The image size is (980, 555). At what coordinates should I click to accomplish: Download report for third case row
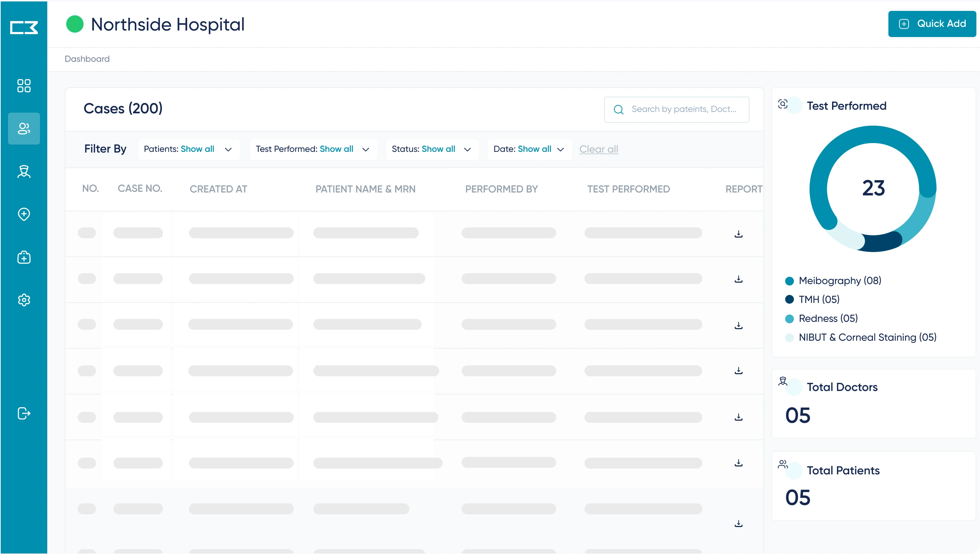point(739,325)
